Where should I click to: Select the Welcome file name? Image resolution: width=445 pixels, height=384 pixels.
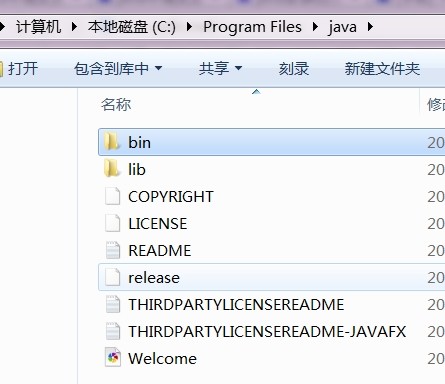[x=163, y=359]
